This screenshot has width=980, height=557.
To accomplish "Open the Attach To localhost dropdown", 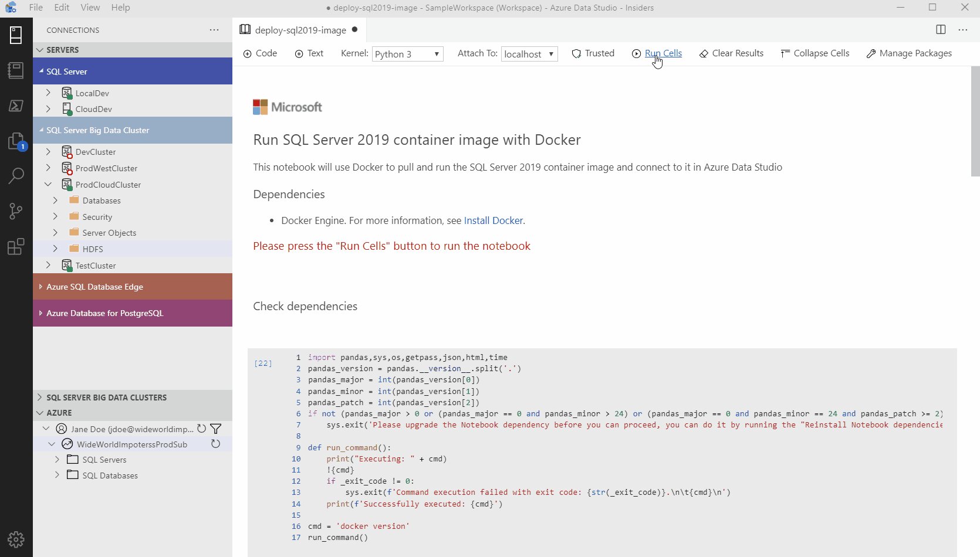I will coord(529,53).
